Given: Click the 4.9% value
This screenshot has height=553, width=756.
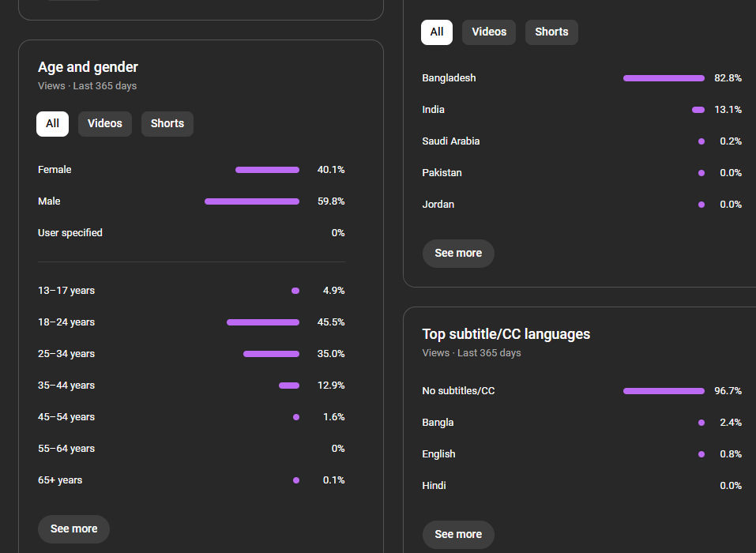Looking at the screenshot, I should click(333, 291).
